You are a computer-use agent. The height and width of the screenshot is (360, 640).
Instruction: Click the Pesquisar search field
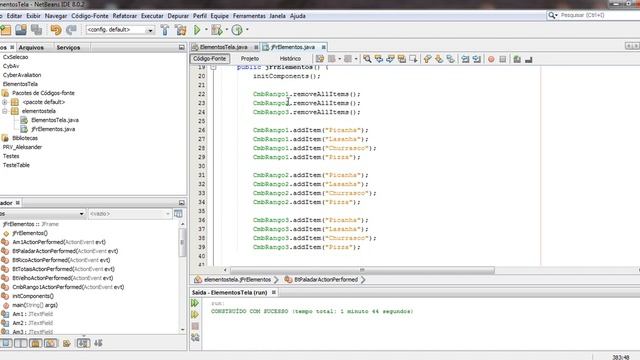(x=593, y=15)
